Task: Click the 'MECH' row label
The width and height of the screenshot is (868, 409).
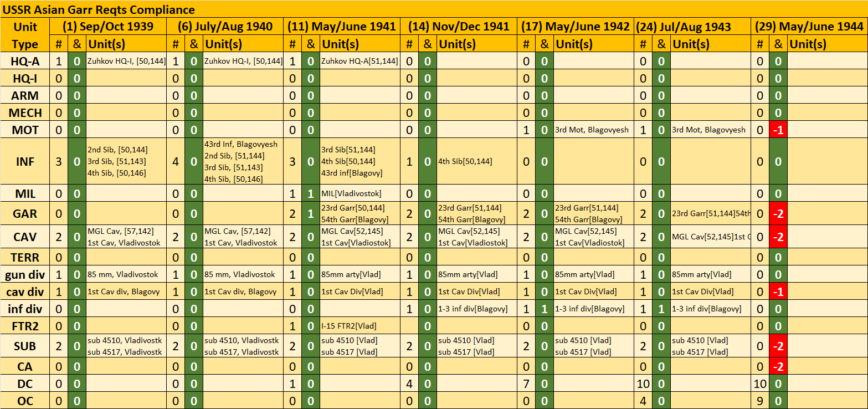Action: 25,113
